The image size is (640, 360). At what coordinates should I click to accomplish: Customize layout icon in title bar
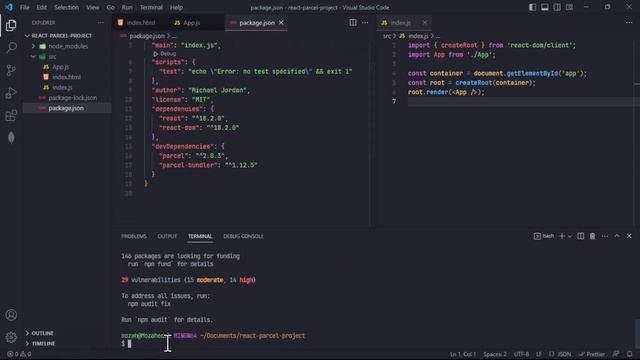coord(569,7)
